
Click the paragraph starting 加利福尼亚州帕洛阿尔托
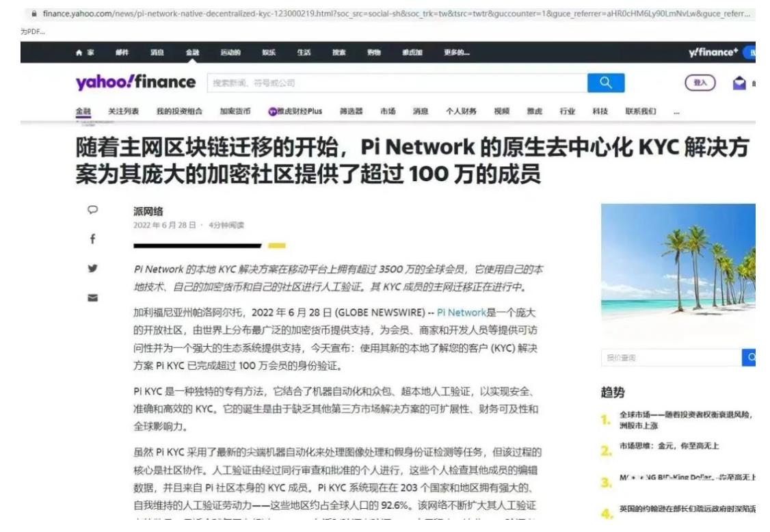click(335, 339)
